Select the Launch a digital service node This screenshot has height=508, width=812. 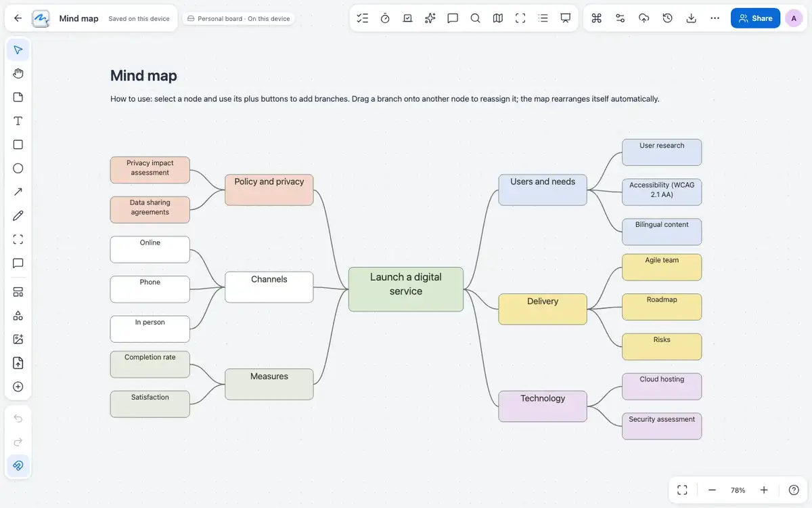point(406,289)
